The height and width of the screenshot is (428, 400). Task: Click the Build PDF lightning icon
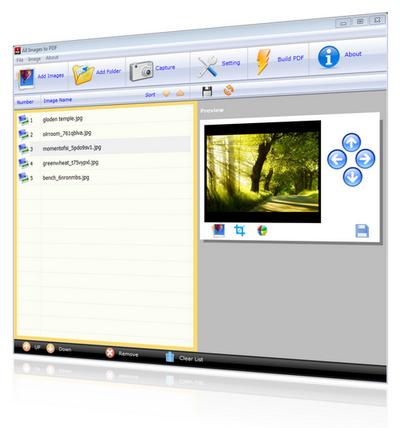[x=264, y=62]
